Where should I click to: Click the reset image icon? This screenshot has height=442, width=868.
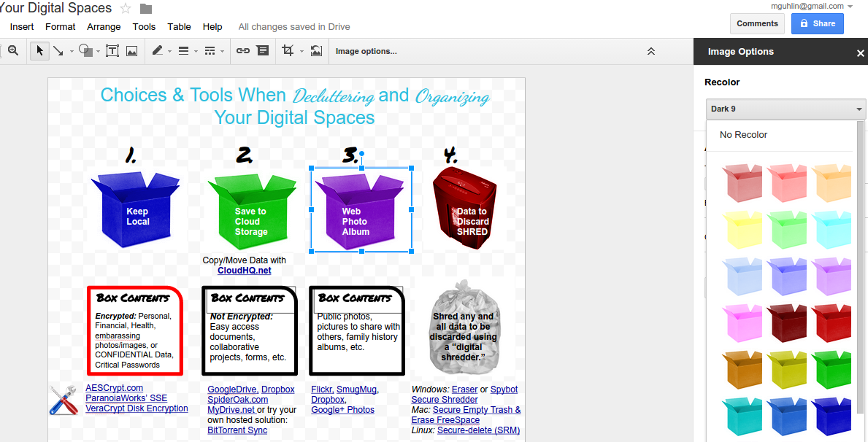coord(316,51)
